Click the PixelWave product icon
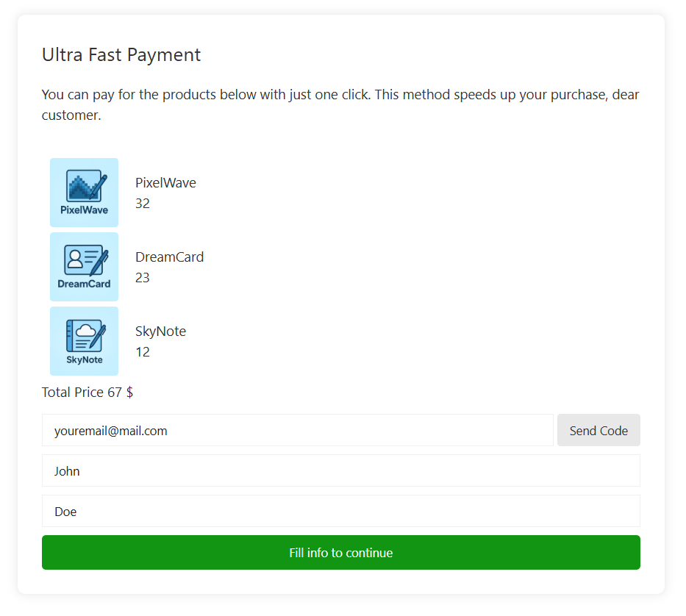686x616 pixels. pos(84,193)
